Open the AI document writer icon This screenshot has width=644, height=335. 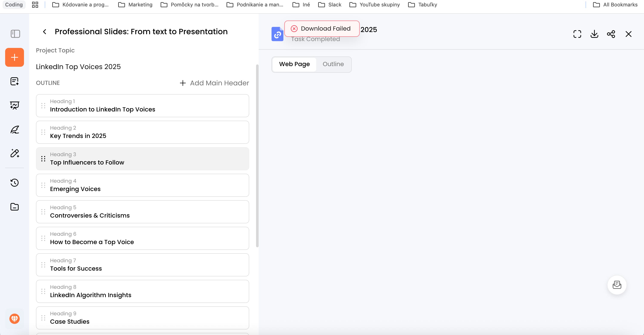tap(15, 82)
